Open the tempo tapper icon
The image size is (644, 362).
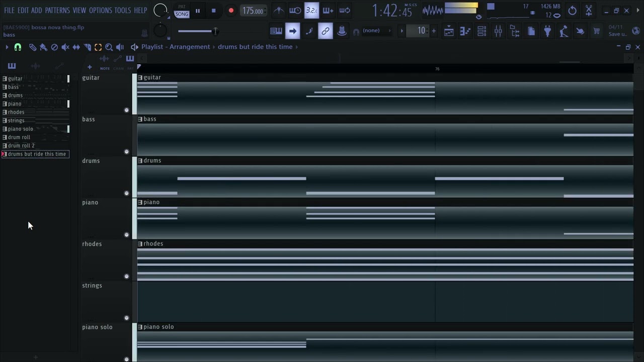point(564,31)
